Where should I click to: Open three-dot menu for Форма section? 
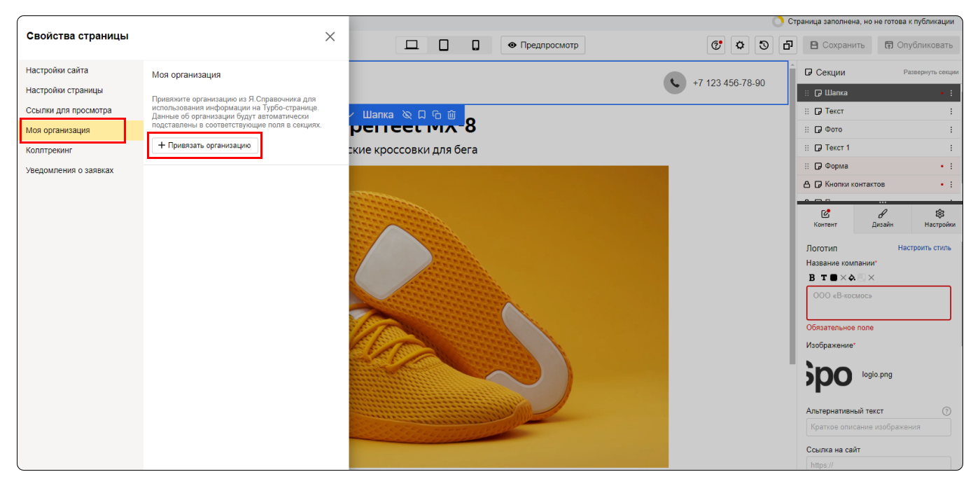coord(951,166)
